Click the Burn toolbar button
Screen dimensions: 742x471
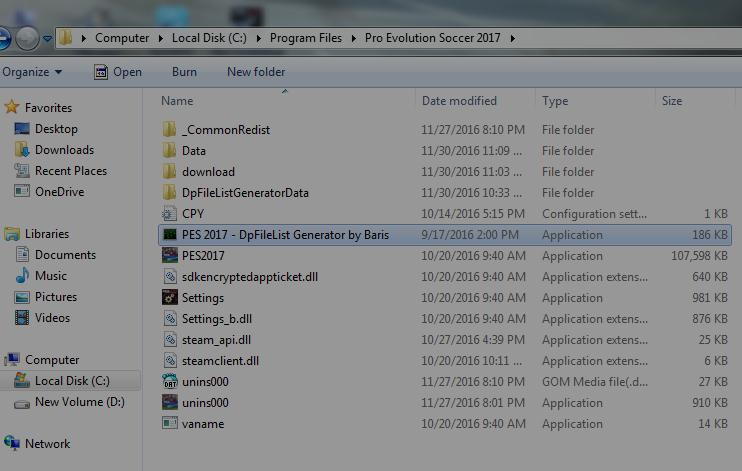(x=184, y=72)
